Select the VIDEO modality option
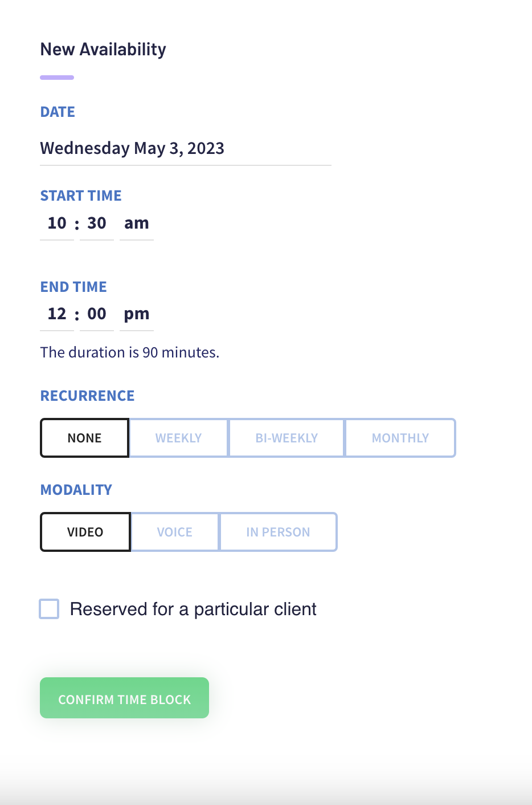Screen dimensions: 532x805 click(85, 532)
